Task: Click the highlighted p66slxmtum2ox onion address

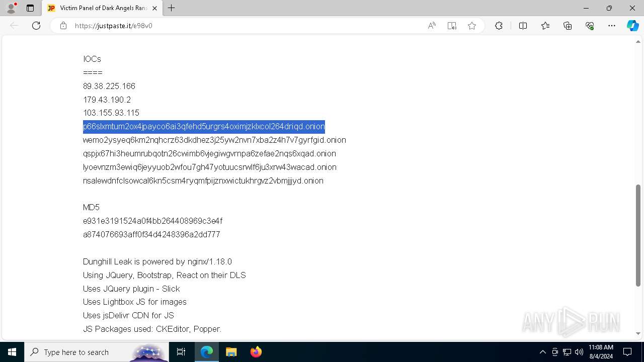Action: tap(204, 126)
